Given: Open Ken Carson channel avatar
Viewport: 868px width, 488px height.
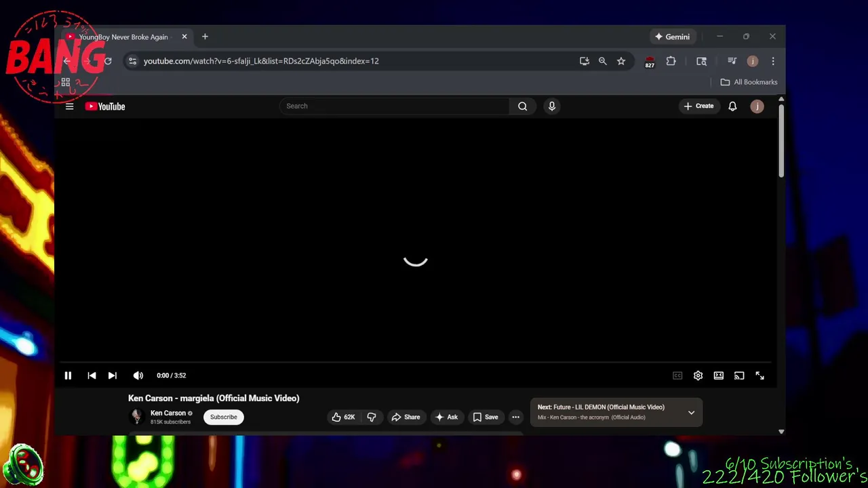Looking at the screenshot, I should tap(136, 417).
